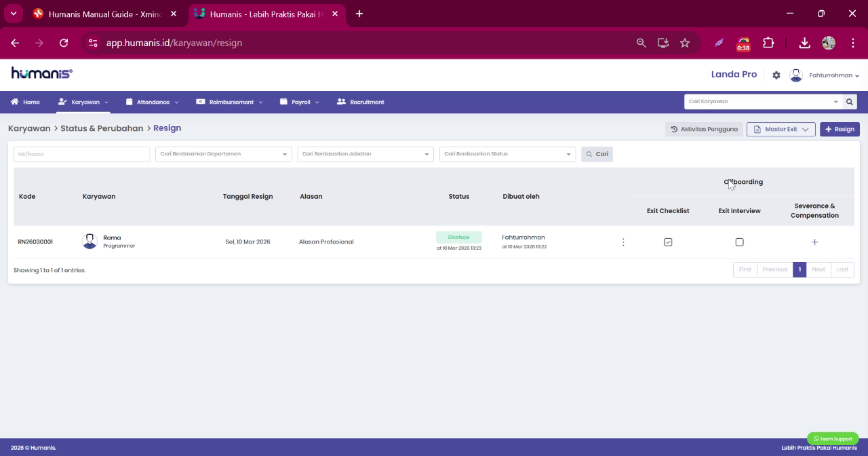Open Team Support chat
Viewport: 868px width, 456px height.
pos(833,438)
